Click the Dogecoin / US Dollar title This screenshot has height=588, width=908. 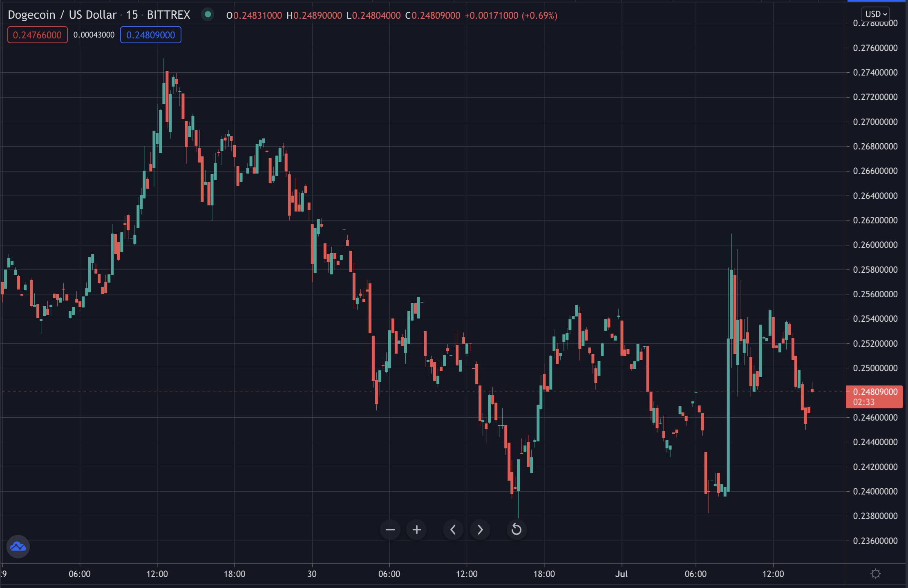click(x=62, y=15)
